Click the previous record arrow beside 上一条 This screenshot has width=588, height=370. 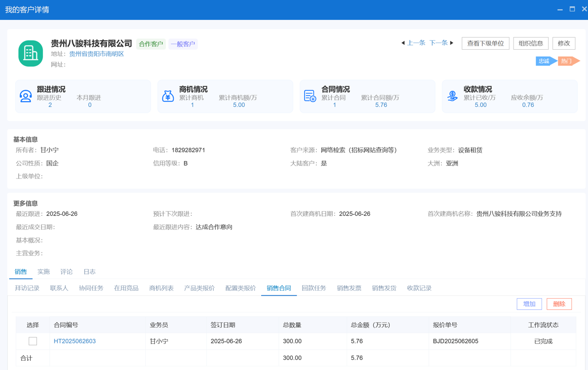pyautogui.click(x=404, y=43)
